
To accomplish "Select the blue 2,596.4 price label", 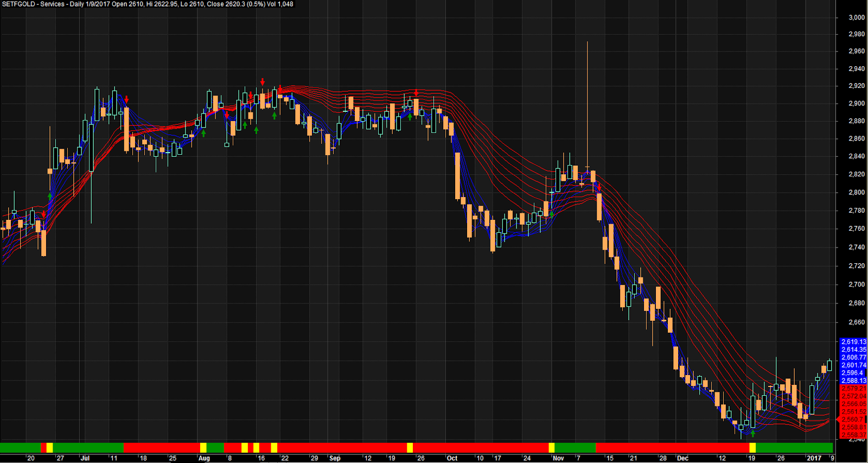I will tap(853, 373).
